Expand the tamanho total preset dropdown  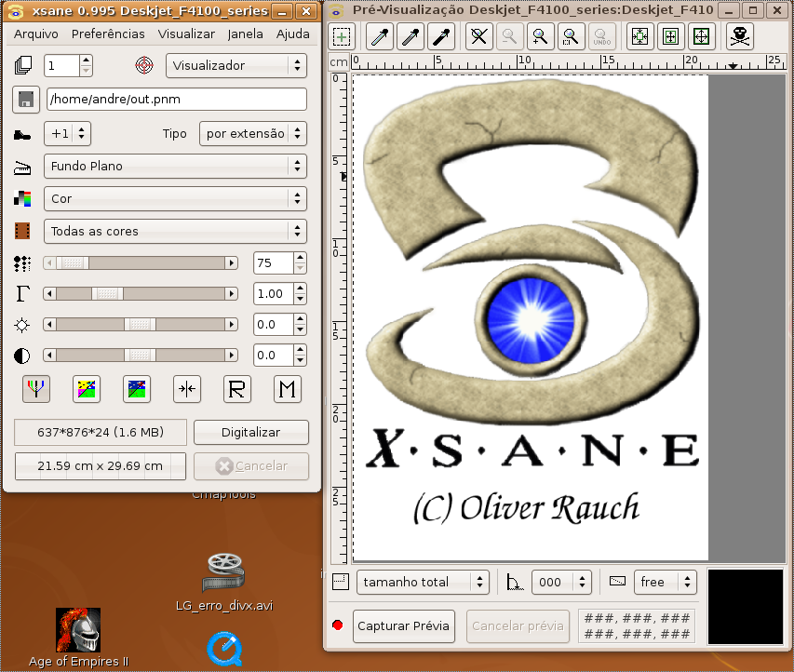(424, 582)
